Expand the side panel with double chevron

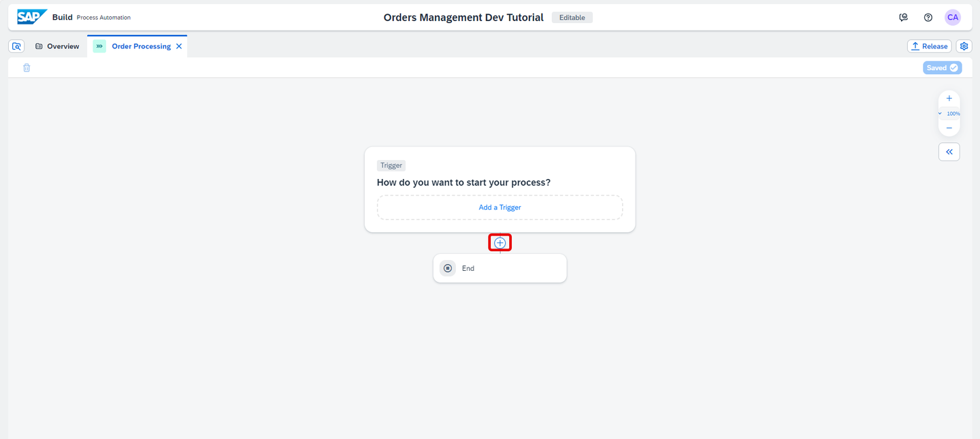949,152
